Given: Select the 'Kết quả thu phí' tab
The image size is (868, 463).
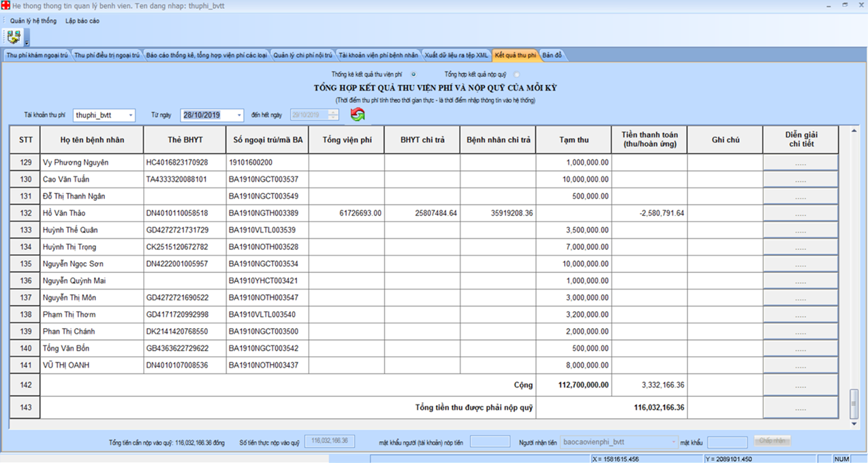Looking at the screenshot, I should click(516, 55).
